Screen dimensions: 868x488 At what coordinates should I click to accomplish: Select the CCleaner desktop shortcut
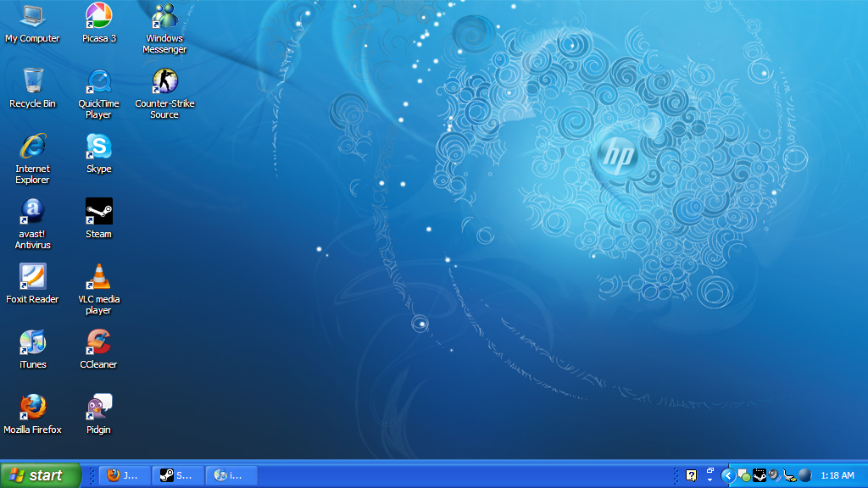98,349
